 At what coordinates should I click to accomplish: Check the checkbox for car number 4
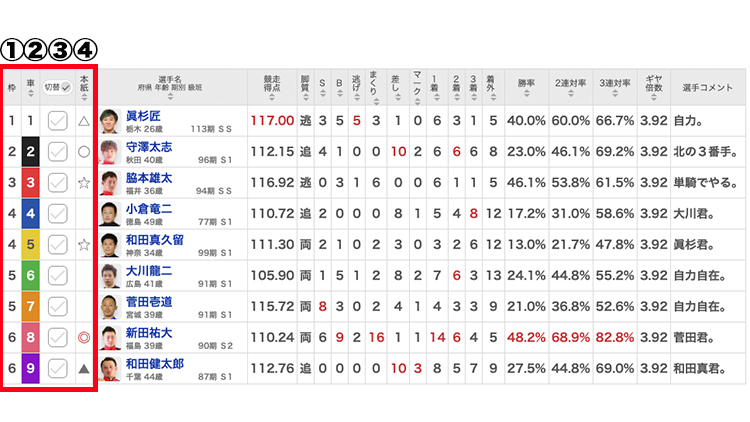[x=58, y=213]
